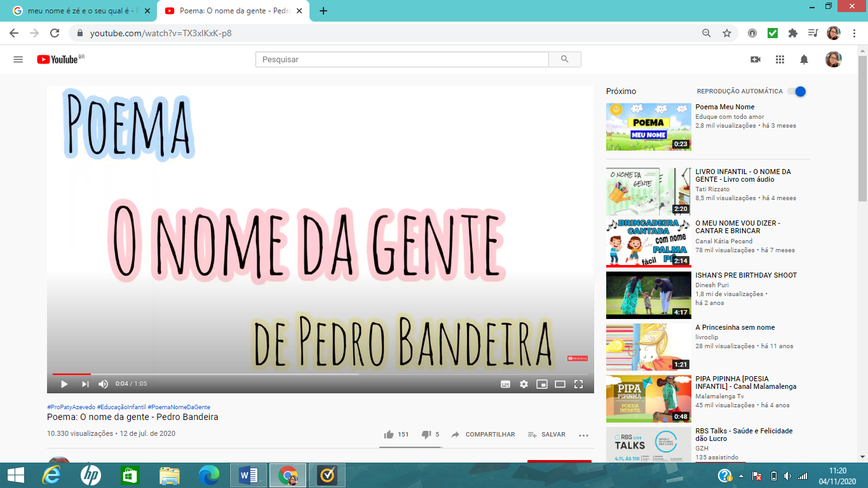This screenshot has width=868, height=488.
Task: Switch the video to miniplayer
Action: pos(542,384)
